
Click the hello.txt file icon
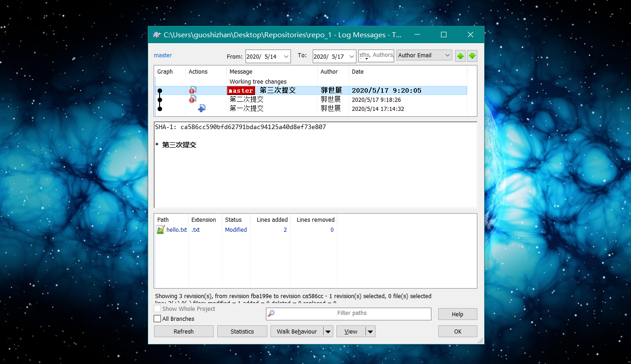pos(160,230)
